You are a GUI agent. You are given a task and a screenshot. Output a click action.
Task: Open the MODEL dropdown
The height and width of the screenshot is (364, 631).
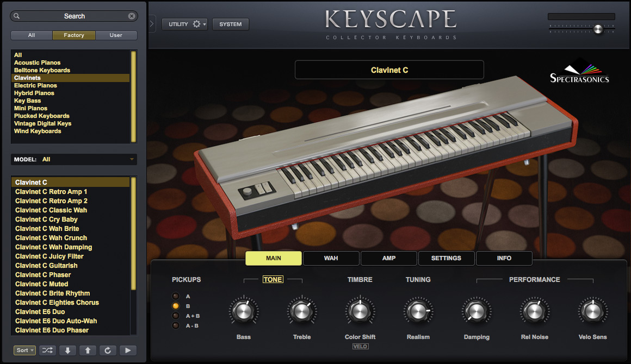point(74,159)
